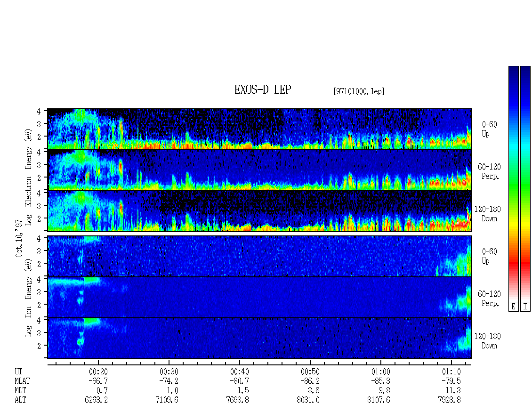Click the 60-120 Perp. label beside the electron panel
The width and height of the screenshot is (532, 412).
point(489,172)
